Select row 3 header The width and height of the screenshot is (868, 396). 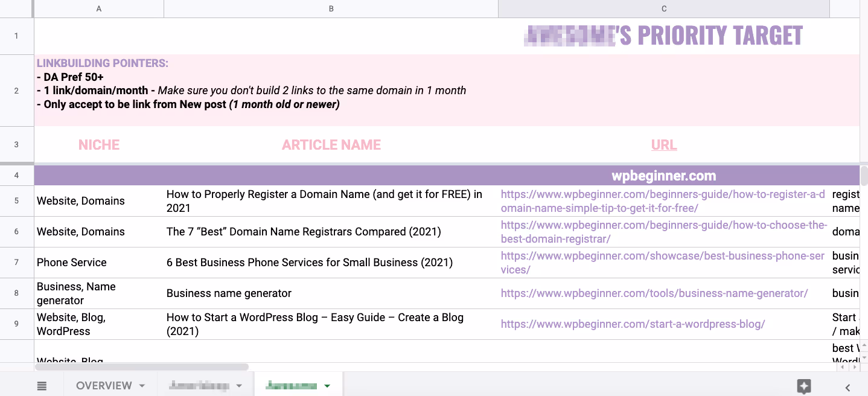coord(17,144)
